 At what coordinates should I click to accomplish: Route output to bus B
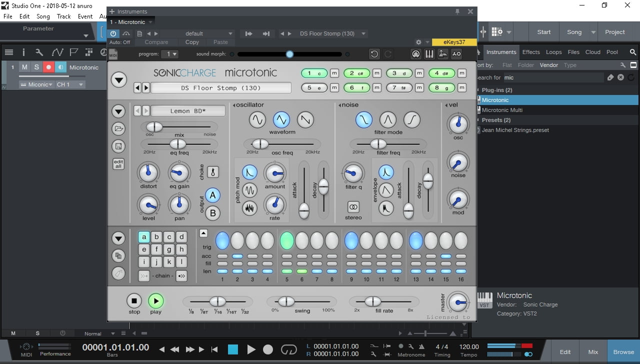point(212,213)
